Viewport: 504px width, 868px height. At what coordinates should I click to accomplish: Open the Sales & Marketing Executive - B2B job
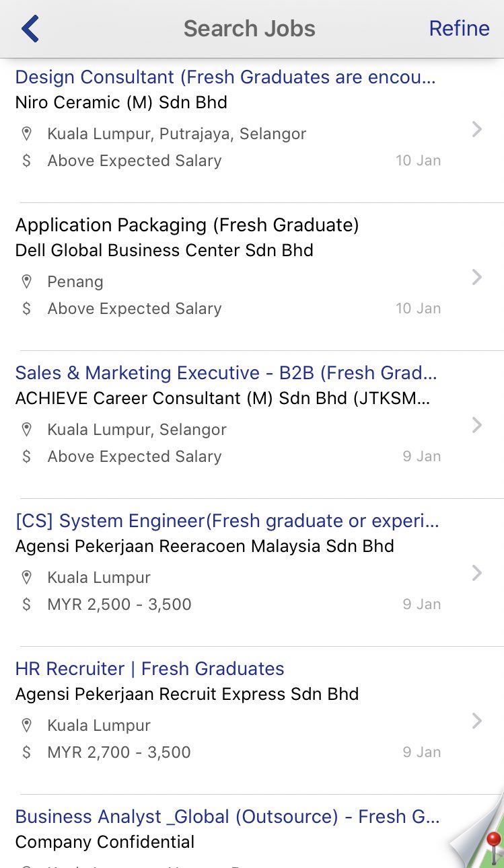pos(226,373)
